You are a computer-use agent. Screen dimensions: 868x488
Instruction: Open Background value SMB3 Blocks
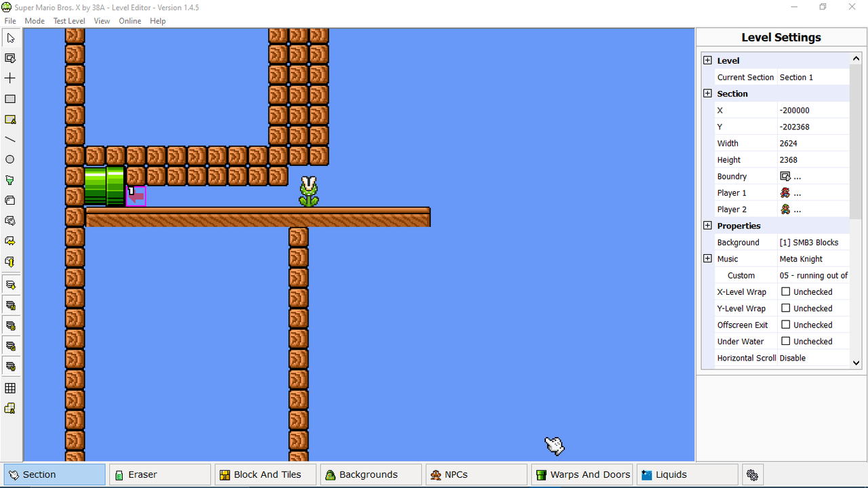point(813,242)
